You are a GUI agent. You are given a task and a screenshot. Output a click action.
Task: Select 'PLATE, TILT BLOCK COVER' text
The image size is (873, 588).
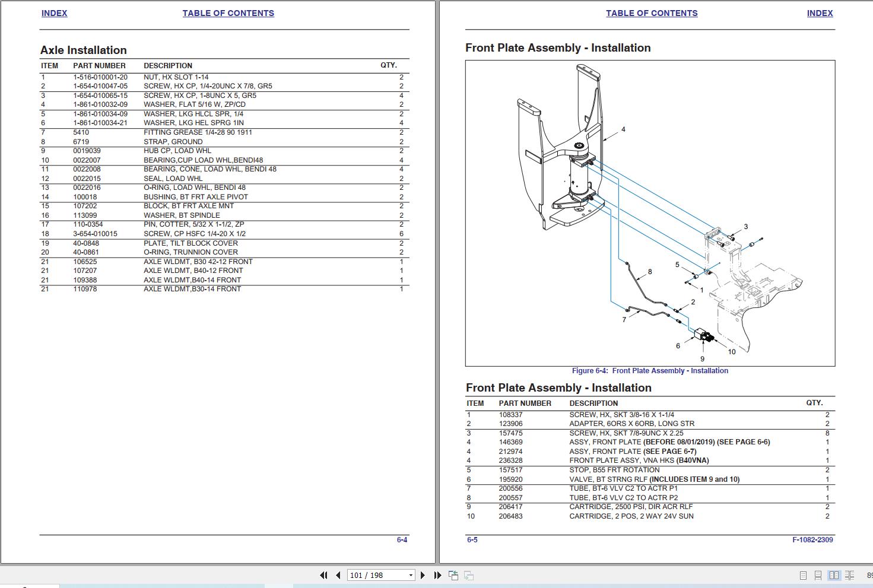[x=191, y=243]
